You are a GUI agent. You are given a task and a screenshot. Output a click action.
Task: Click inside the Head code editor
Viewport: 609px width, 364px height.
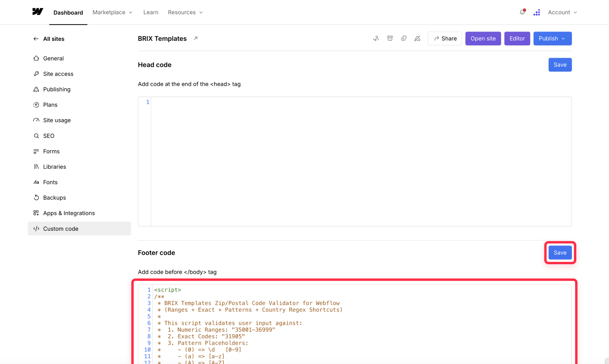(x=361, y=162)
